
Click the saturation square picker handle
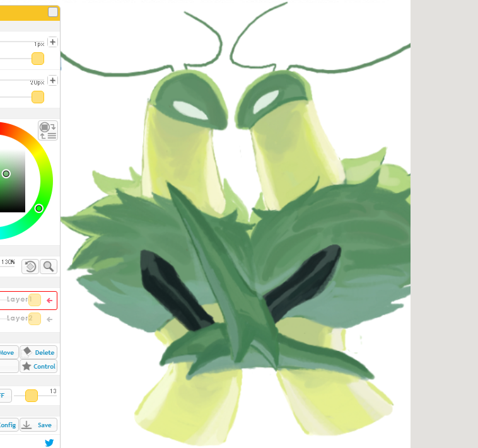6,174
